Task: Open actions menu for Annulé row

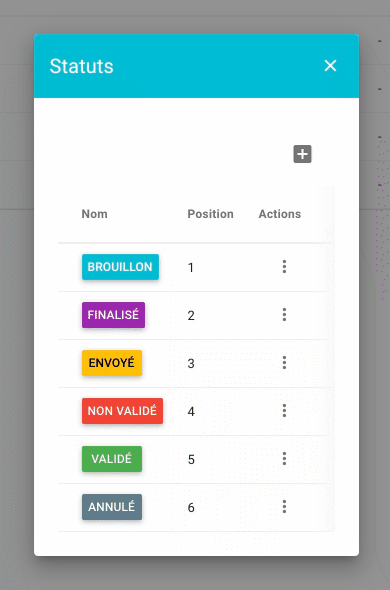Action: [x=284, y=507]
